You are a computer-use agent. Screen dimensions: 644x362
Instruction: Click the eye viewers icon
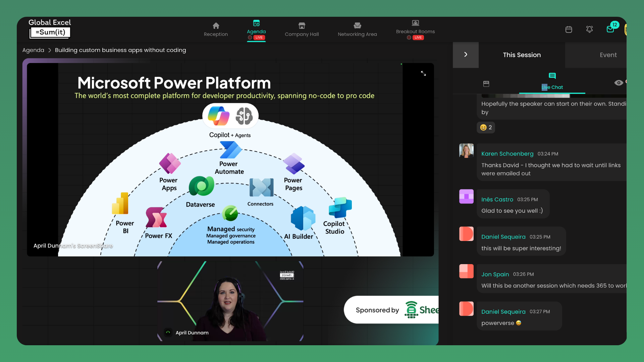[x=619, y=83]
